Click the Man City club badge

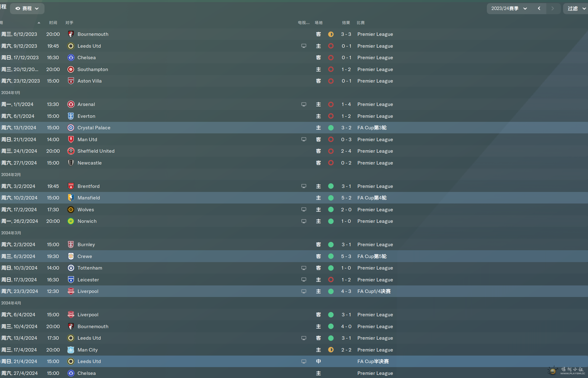pyautogui.click(x=71, y=350)
